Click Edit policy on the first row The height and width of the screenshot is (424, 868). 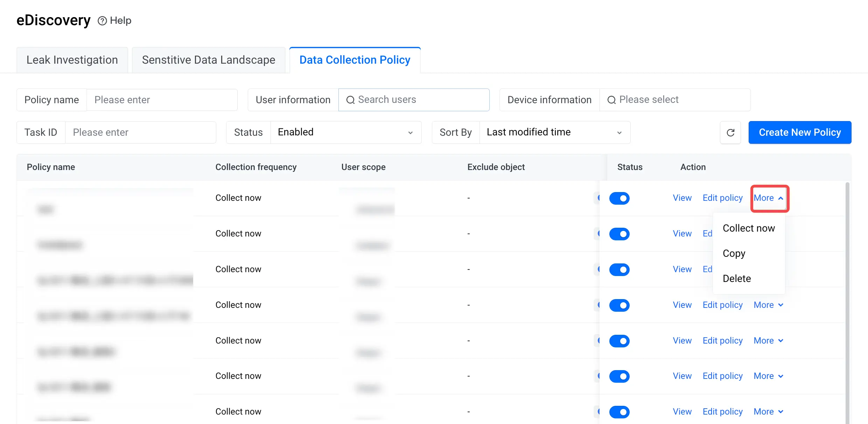click(722, 198)
